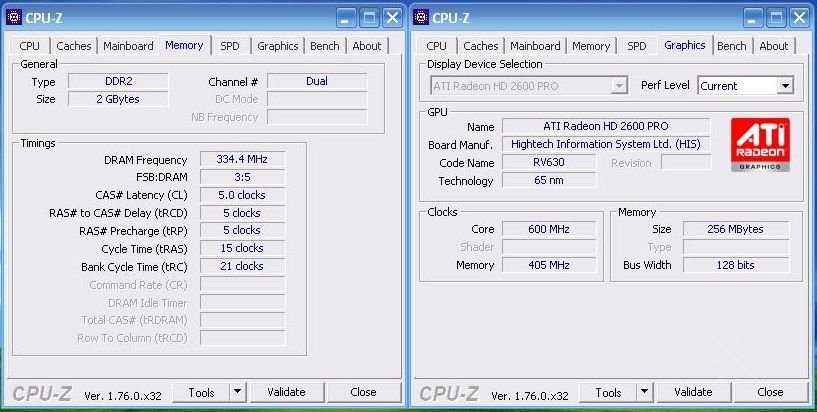Click Ver. 1.76.0.x32 in right window footer

click(530, 396)
